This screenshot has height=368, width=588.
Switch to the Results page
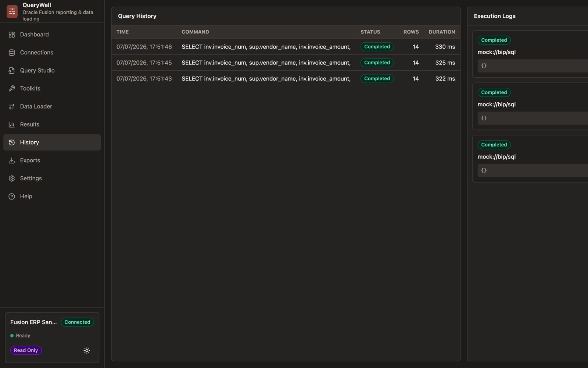(x=52, y=125)
